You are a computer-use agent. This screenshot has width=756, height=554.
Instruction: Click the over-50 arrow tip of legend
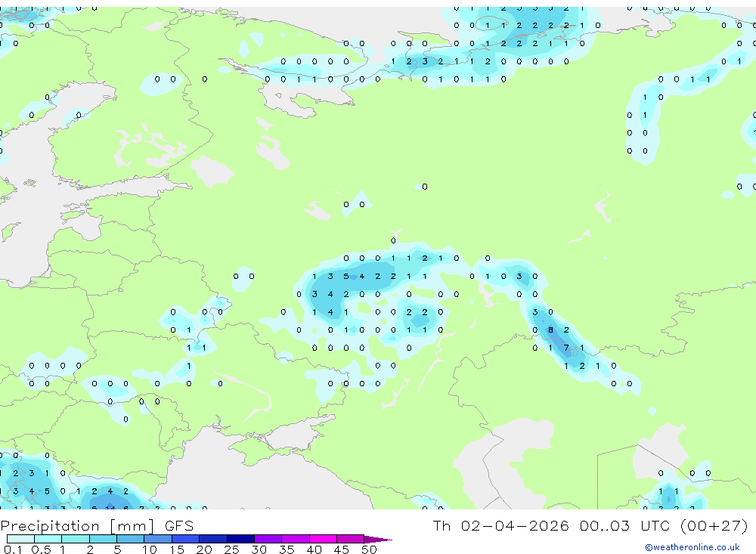point(378,540)
